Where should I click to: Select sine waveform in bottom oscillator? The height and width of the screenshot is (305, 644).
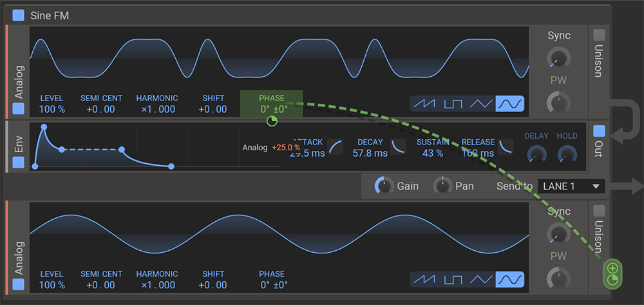tap(509, 279)
